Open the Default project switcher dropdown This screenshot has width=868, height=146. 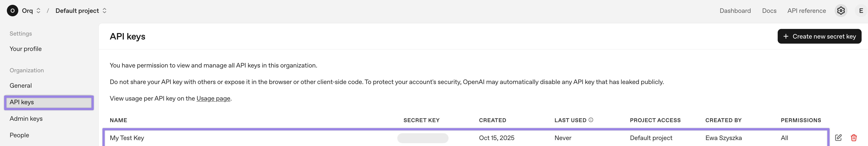pyautogui.click(x=104, y=11)
